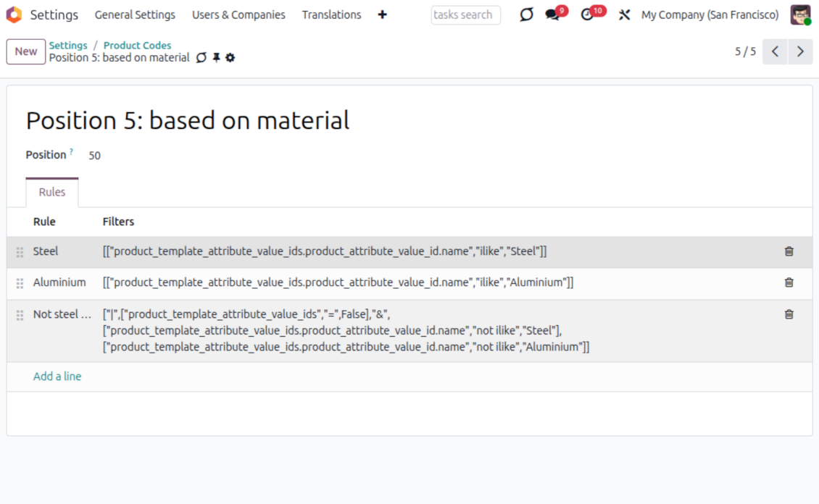This screenshot has width=819, height=504.
Task: Open the company switcher My Company (San Francisco)
Action: click(710, 14)
